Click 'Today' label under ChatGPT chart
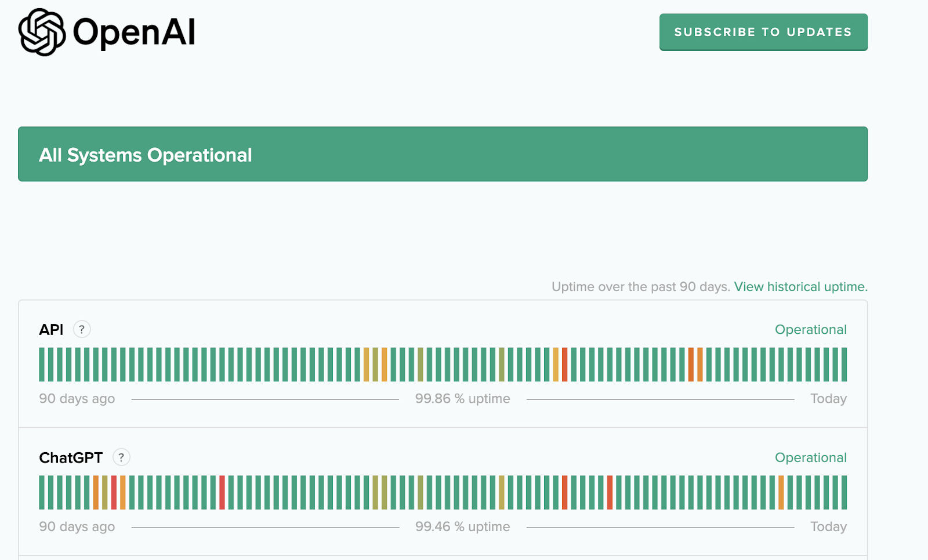Image resolution: width=928 pixels, height=560 pixels. tap(828, 527)
